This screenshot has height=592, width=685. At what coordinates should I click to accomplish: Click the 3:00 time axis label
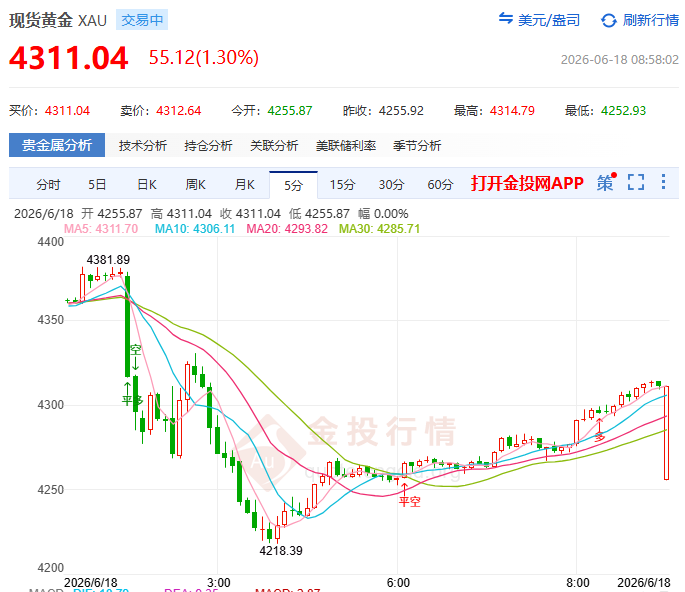[x=218, y=583]
